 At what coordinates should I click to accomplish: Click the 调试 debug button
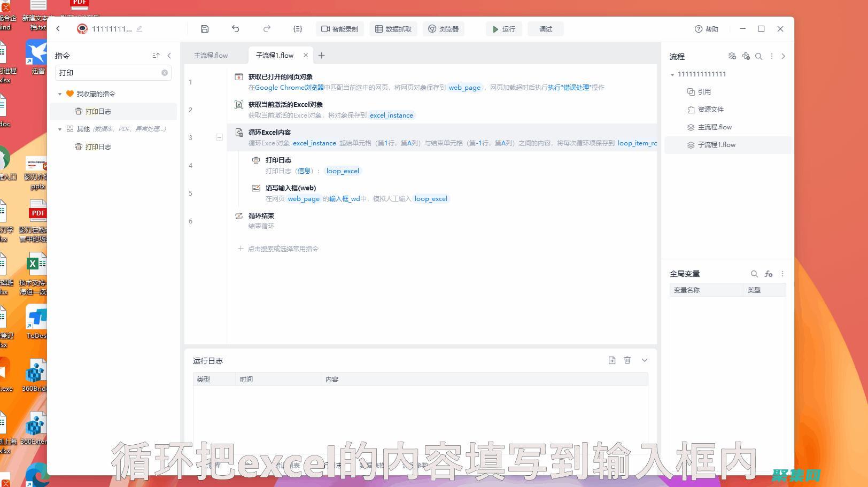pyautogui.click(x=546, y=29)
